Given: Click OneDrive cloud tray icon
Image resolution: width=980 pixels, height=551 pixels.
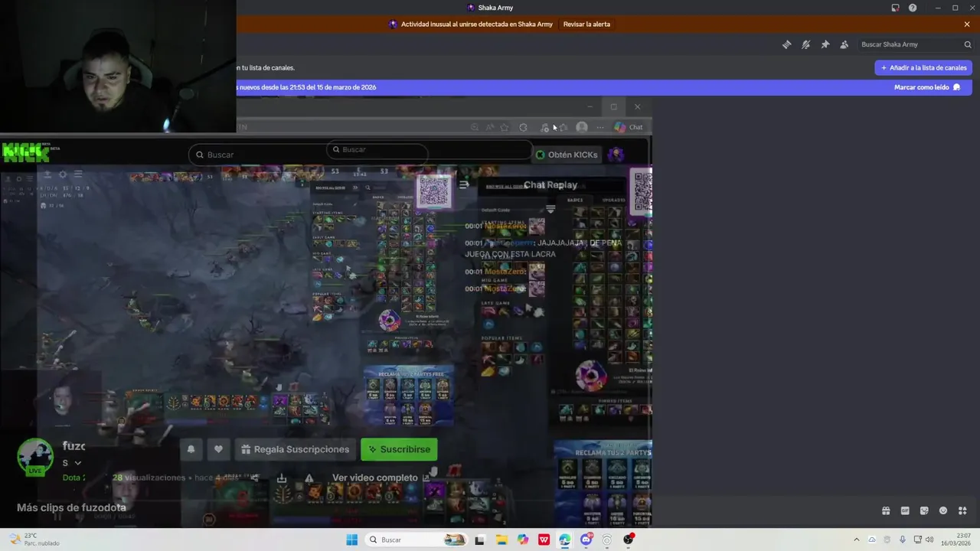Looking at the screenshot, I should [871, 540].
